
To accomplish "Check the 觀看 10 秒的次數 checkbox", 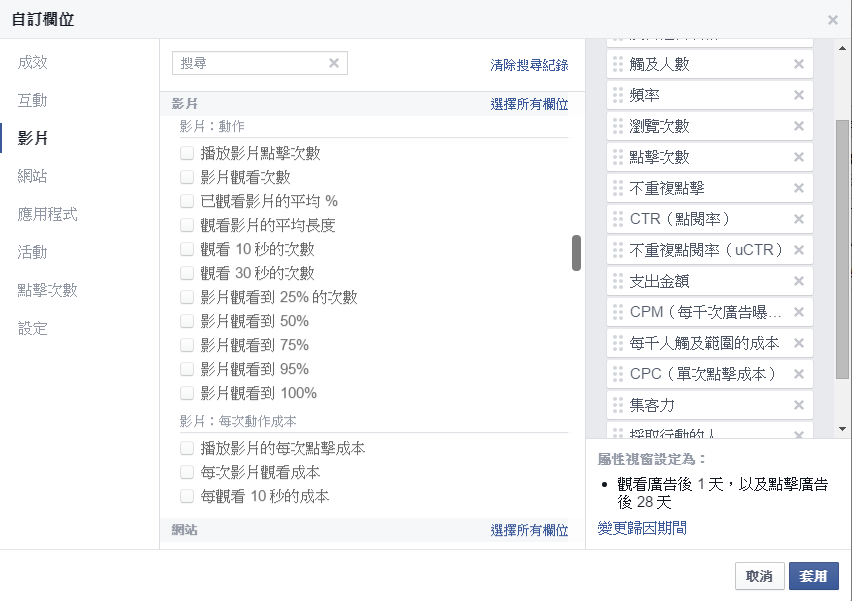I will [x=187, y=249].
